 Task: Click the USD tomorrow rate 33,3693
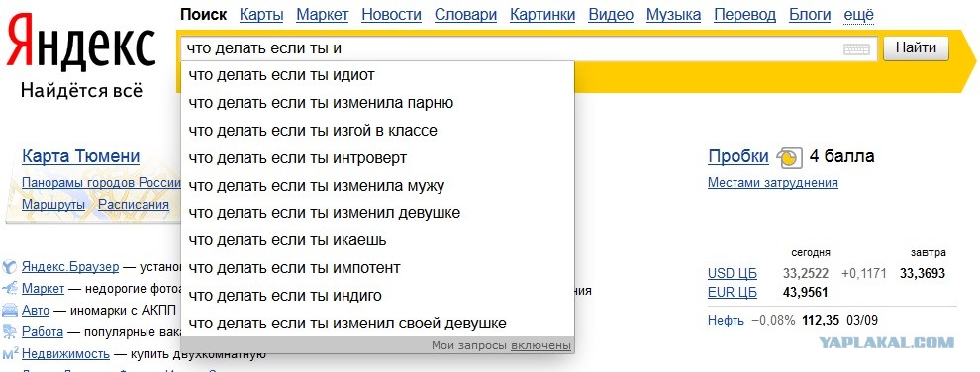tap(923, 273)
